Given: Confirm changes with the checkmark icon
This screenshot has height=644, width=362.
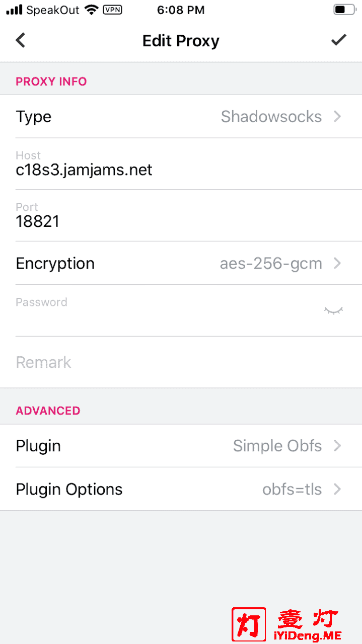Looking at the screenshot, I should [339, 40].
